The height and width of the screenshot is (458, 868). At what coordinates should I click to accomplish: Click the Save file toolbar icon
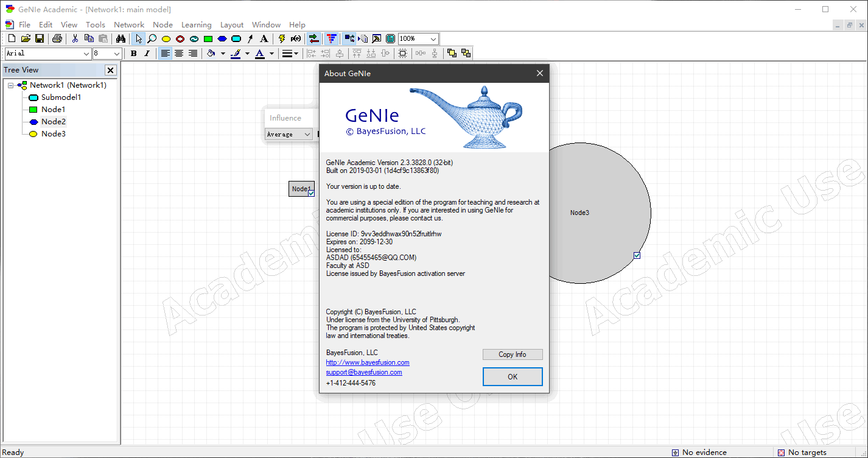[40, 39]
